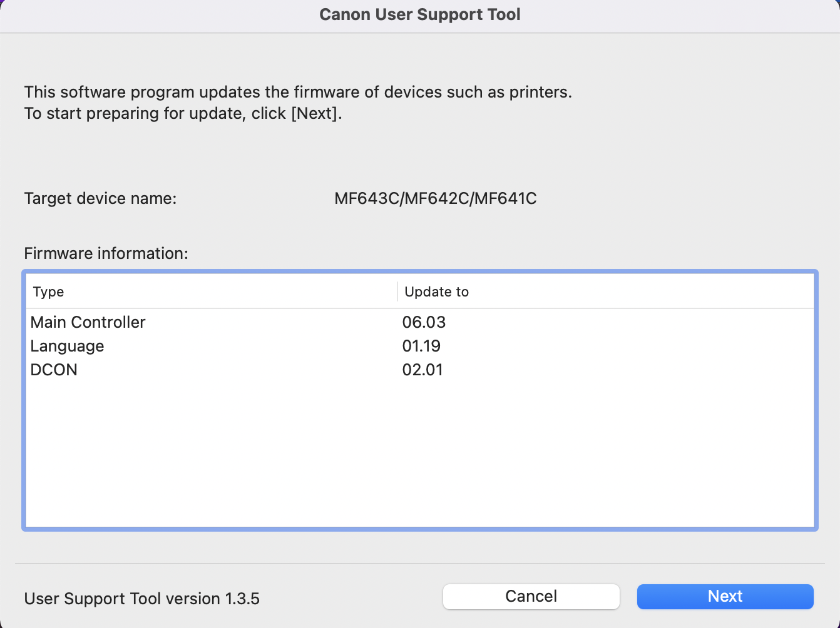The height and width of the screenshot is (628, 840).
Task: Select the Main Controller firmware row
Action: (88, 322)
